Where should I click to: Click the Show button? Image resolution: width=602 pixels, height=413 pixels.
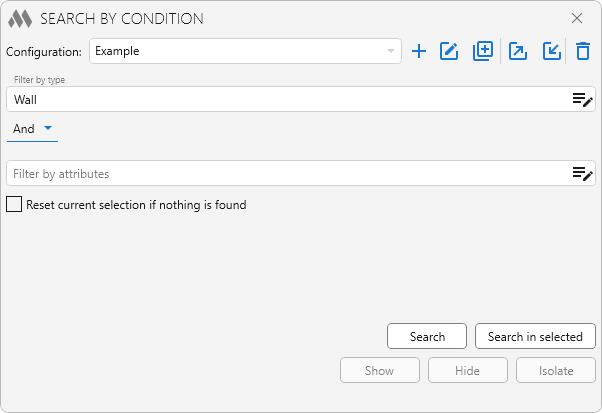pyautogui.click(x=379, y=371)
